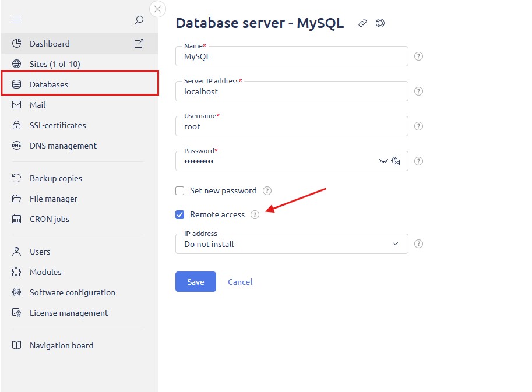Image resolution: width=532 pixels, height=392 pixels.
Task: Expand the IP-address dropdown
Action: [x=292, y=244]
